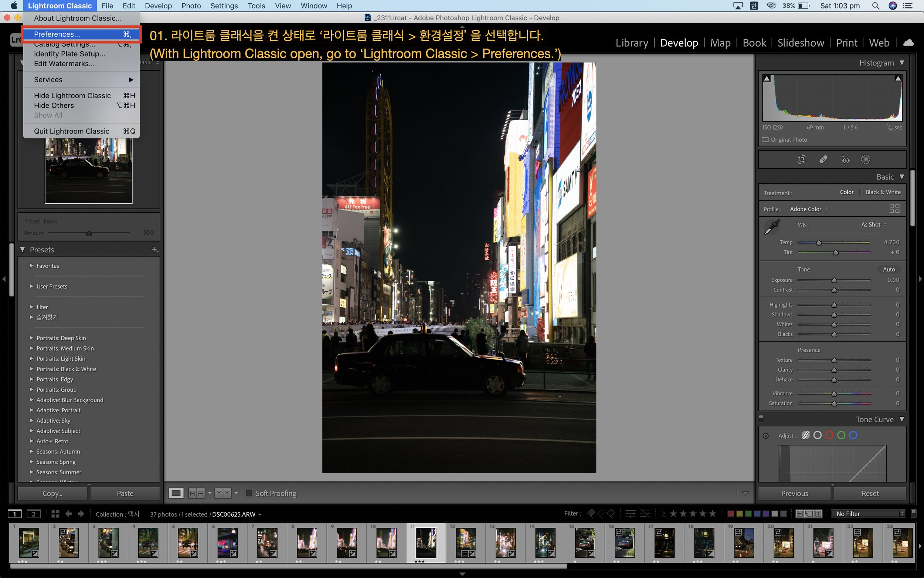Image resolution: width=924 pixels, height=578 pixels.
Task: Select the Crop Overlay tool
Action: (x=801, y=159)
